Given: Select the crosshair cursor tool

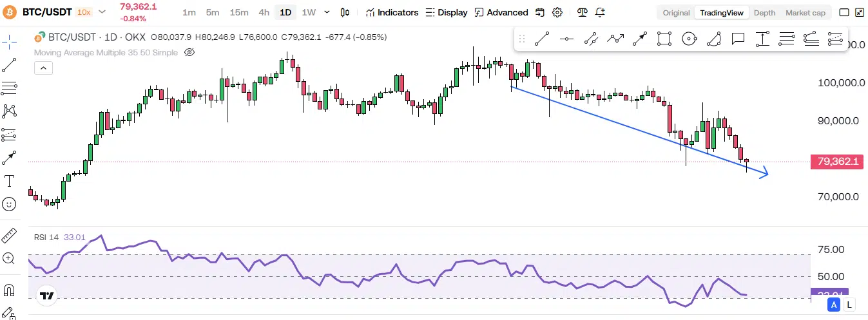Looking at the screenshot, I should [10, 43].
